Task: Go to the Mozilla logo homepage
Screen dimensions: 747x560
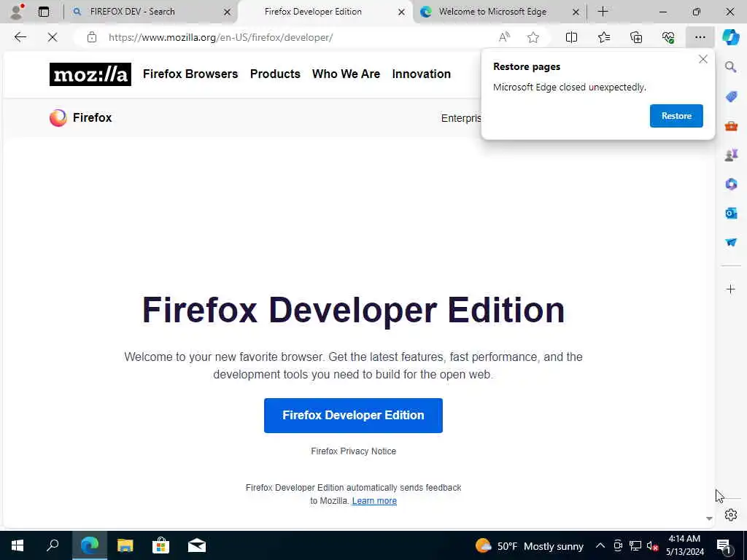Action: tap(90, 74)
